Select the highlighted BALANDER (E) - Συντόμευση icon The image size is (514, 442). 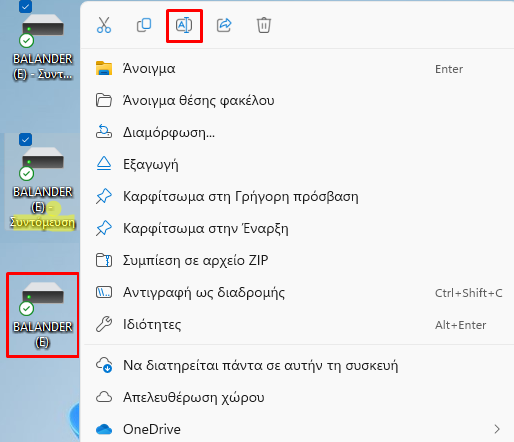[42, 182]
